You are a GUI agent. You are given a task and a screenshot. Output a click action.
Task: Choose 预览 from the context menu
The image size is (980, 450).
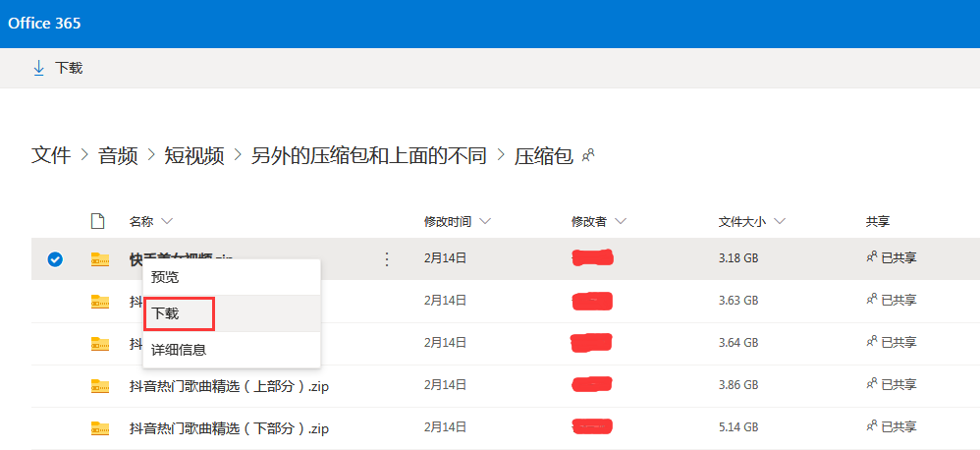[x=165, y=277]
